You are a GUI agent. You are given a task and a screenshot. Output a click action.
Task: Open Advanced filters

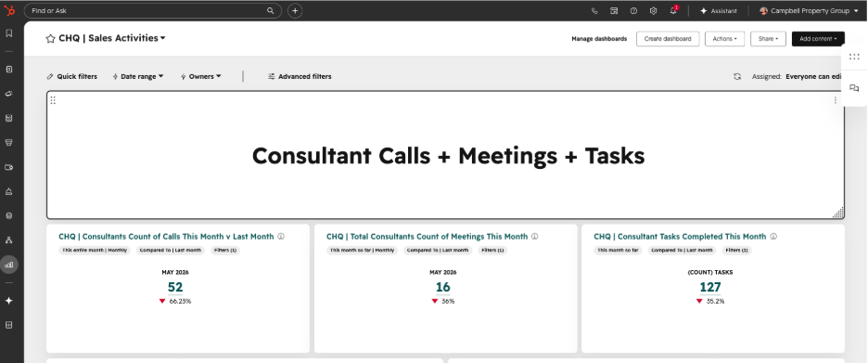[x=300, y=76]
